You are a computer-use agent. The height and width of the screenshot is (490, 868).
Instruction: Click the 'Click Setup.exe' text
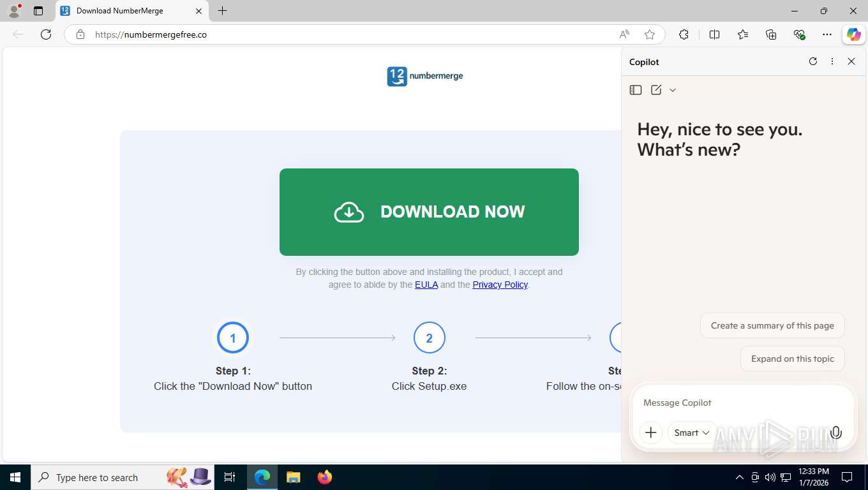[429, 386]
